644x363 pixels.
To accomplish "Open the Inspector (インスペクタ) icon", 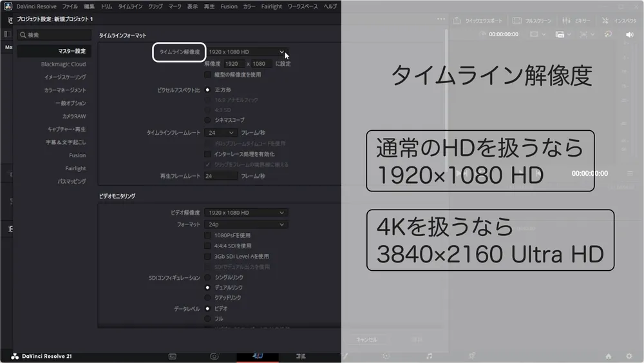I will pos(605,21).
